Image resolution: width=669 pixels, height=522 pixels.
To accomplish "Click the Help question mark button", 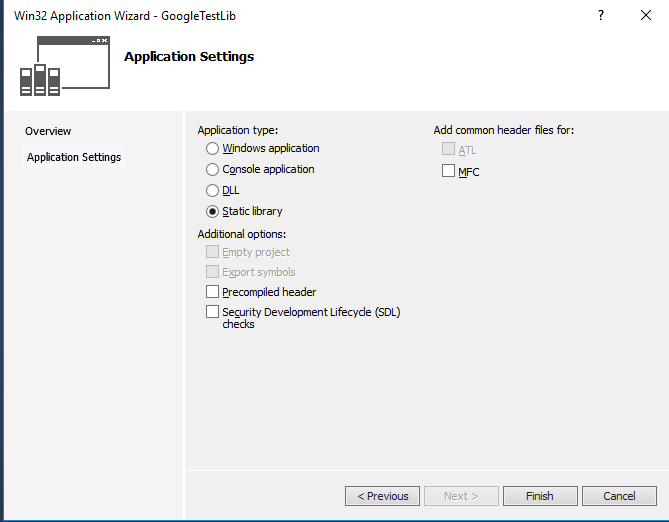I will coord(601,16).
